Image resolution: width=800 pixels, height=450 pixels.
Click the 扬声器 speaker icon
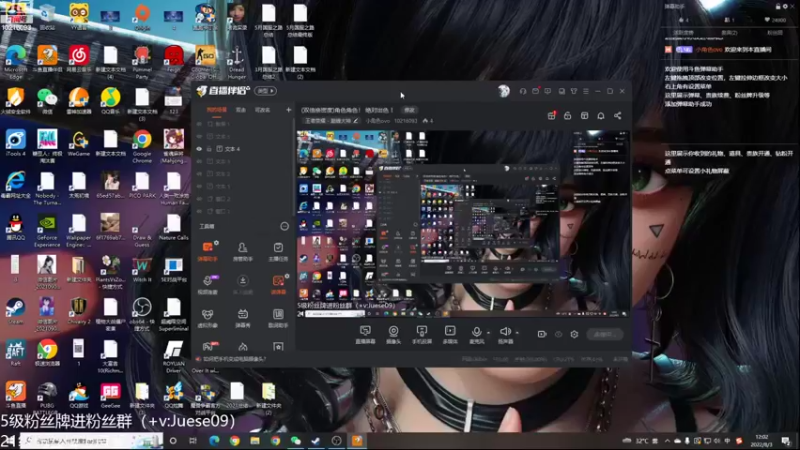pos(505,332)
